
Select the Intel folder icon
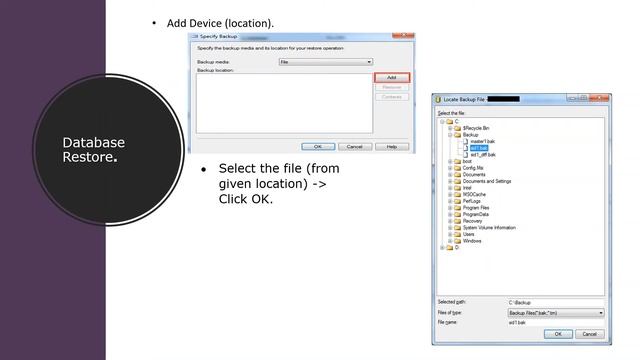coord(458,188)
